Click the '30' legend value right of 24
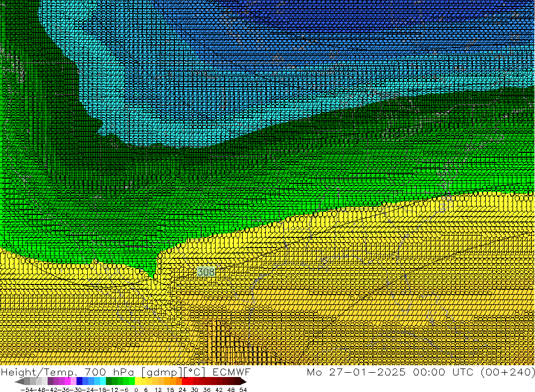The image size is (535, 392). point(195,390)
